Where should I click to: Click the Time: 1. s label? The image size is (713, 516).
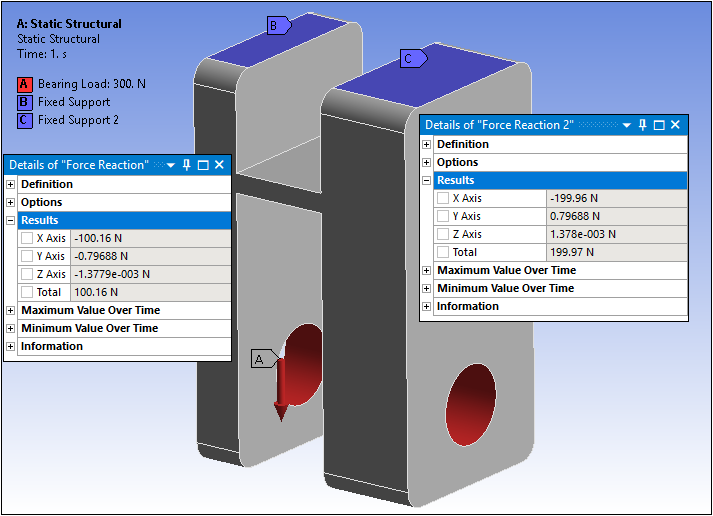click(42, 54)
